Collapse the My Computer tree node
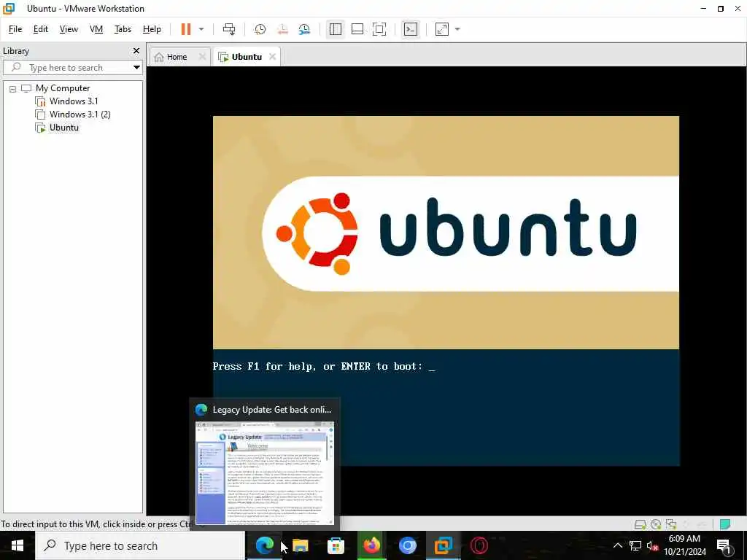This screenshot has width=747, height=560. 13,88
